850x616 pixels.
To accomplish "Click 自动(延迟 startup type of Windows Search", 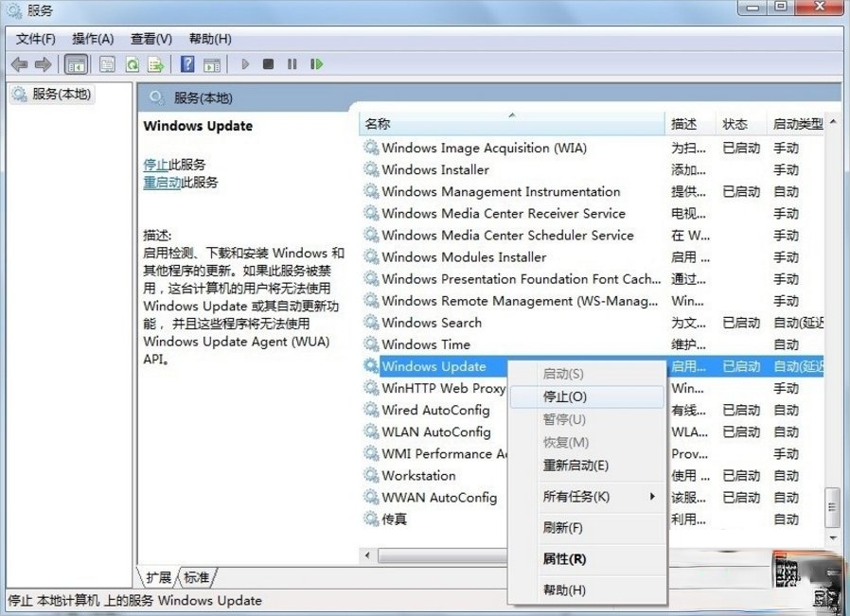I will (799, 323).
